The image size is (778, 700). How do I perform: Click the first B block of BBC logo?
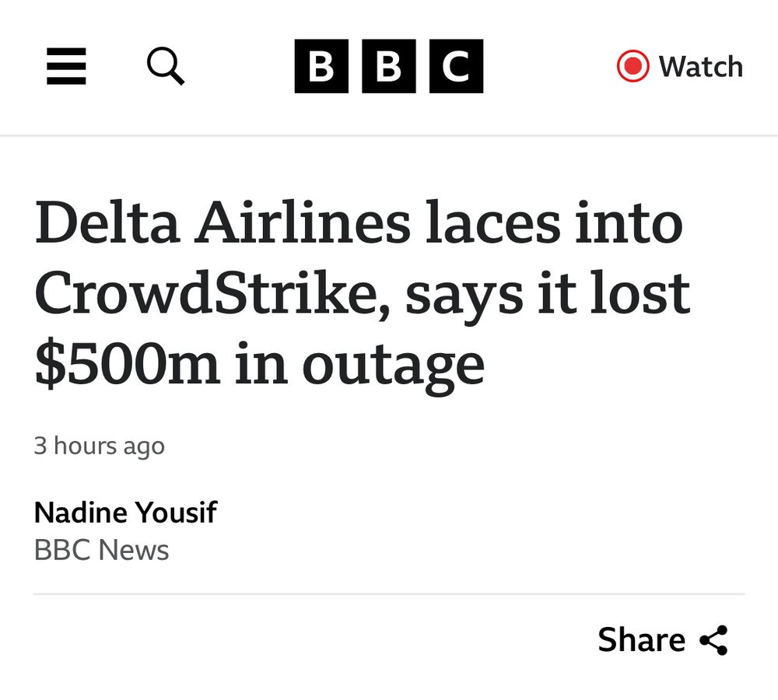[x=322, y=67]
